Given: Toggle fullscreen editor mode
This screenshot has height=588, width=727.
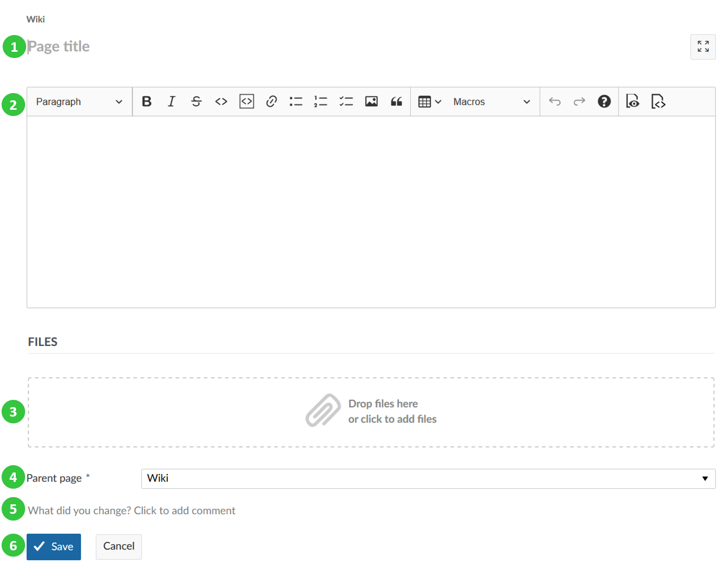Looking at the screenshot, I should 703,47.
